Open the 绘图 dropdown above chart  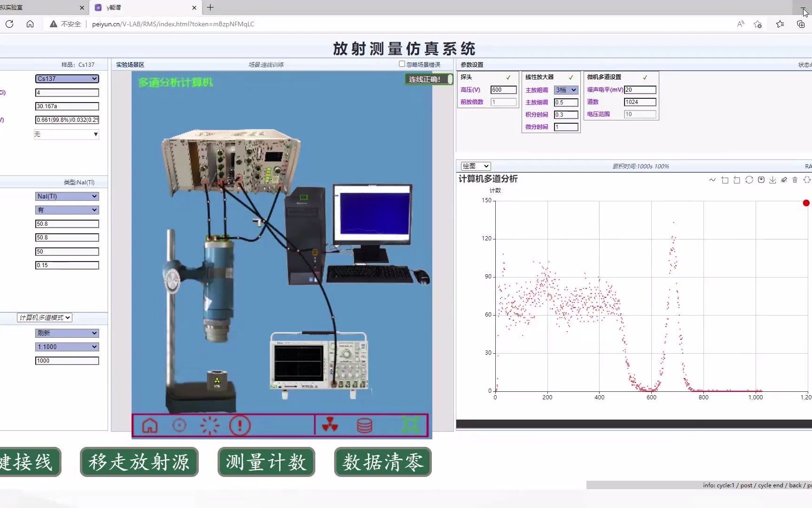click(476, 166)
